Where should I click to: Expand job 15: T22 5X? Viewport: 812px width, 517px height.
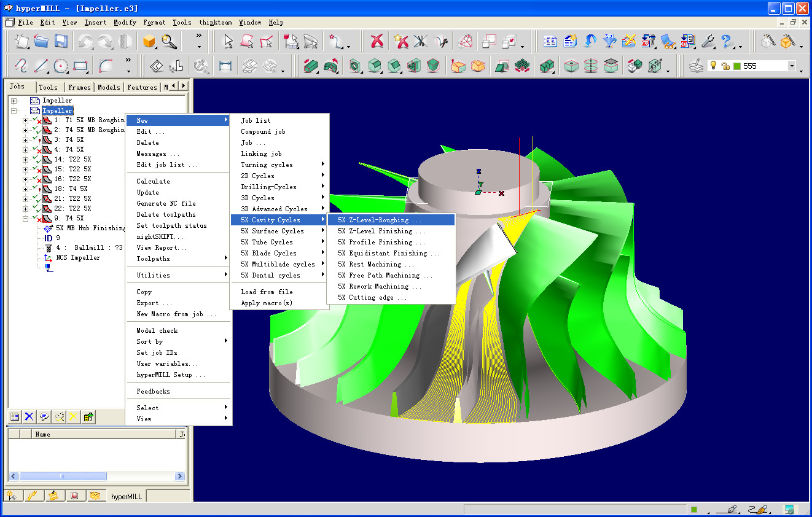(25, 169)
